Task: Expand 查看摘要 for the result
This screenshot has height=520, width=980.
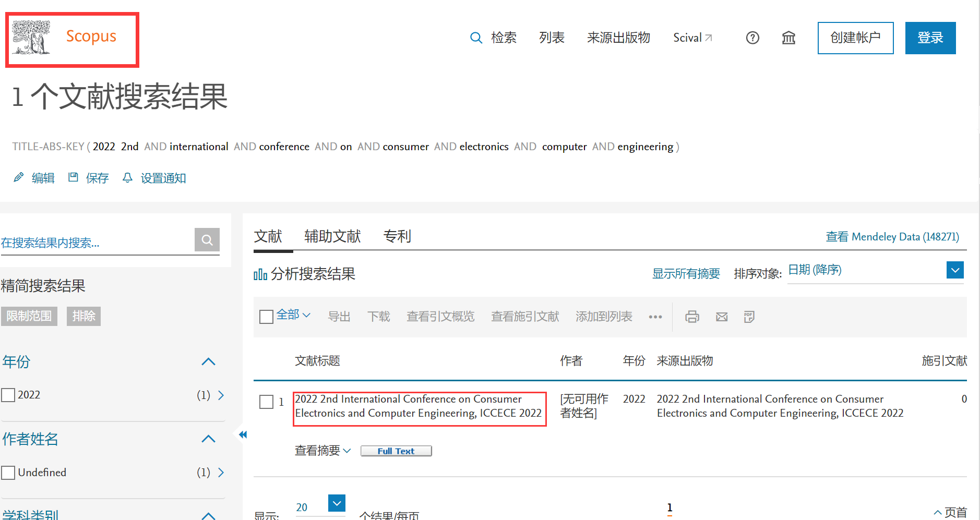Action: [322, 450]
